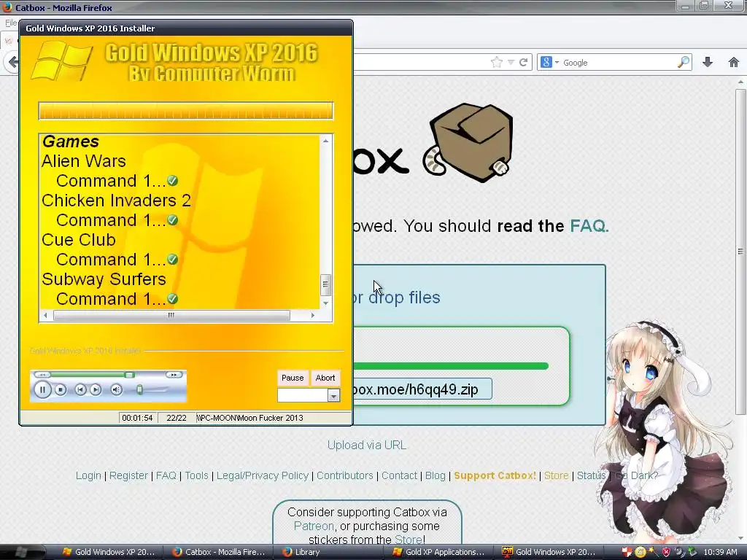Click the right arrow of horizontal scrollbar
Image resolution: width=747 pixels, height=560 pixels.
coord(313,315)
